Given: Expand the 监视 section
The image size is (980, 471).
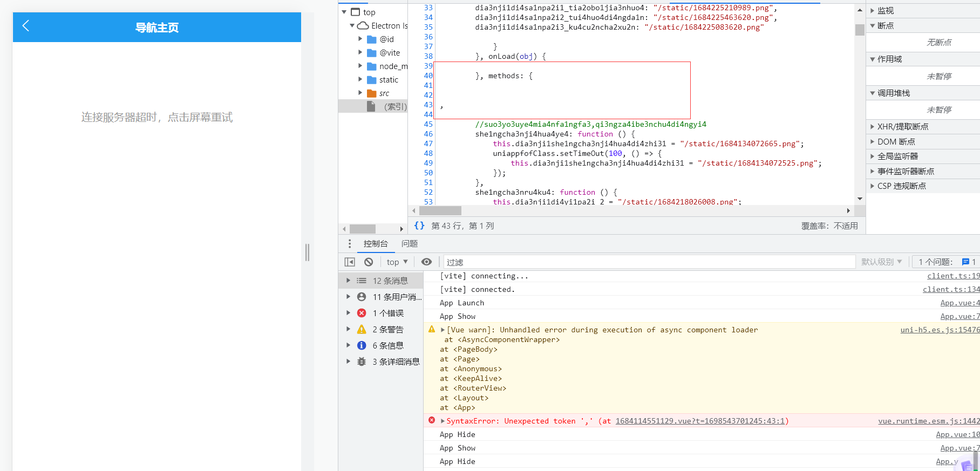Looking at the screenshot, I should pyautogui.click(x=873, y=10).
